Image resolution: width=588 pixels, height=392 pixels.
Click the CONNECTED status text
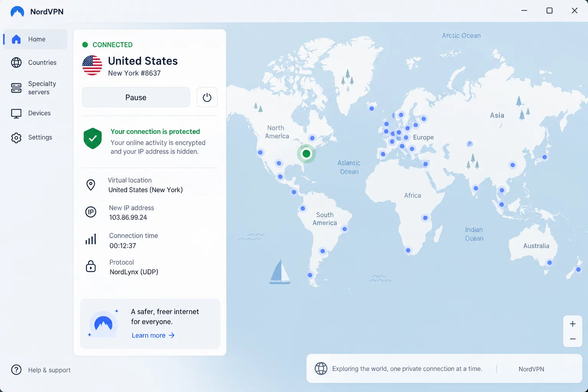pyautogui.click(x=113, y=45)
